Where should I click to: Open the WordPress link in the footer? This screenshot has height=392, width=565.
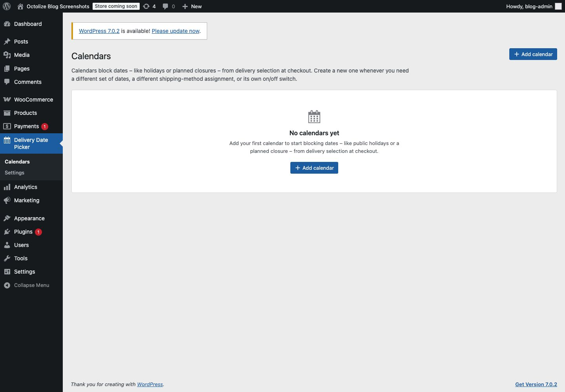pyautogui.click(x=150, y=384)
